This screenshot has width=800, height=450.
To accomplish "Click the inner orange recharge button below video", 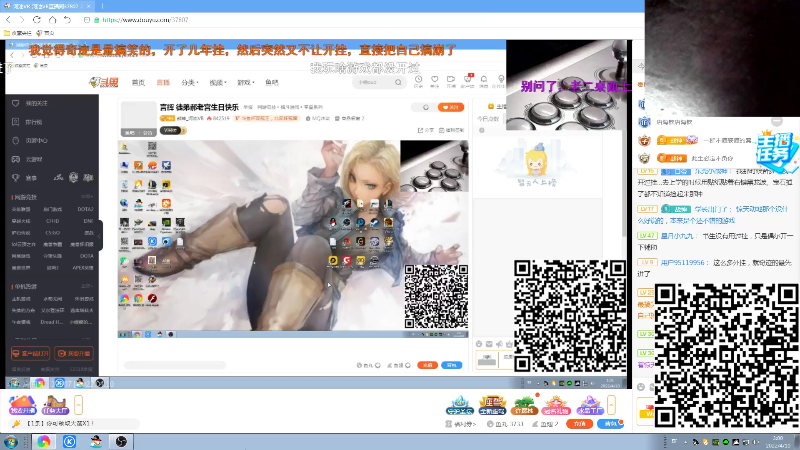I will pos(427,365).
